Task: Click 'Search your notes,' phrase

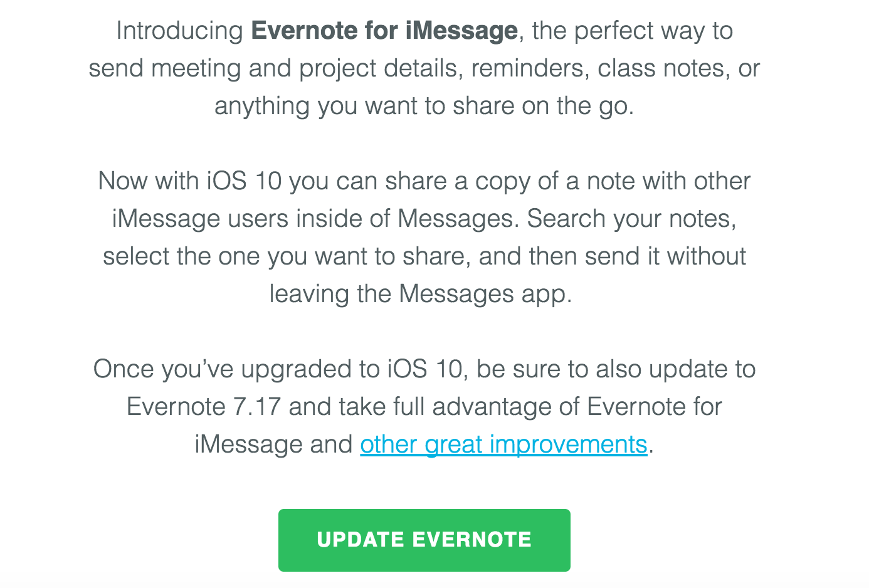Action: point(631,219)
